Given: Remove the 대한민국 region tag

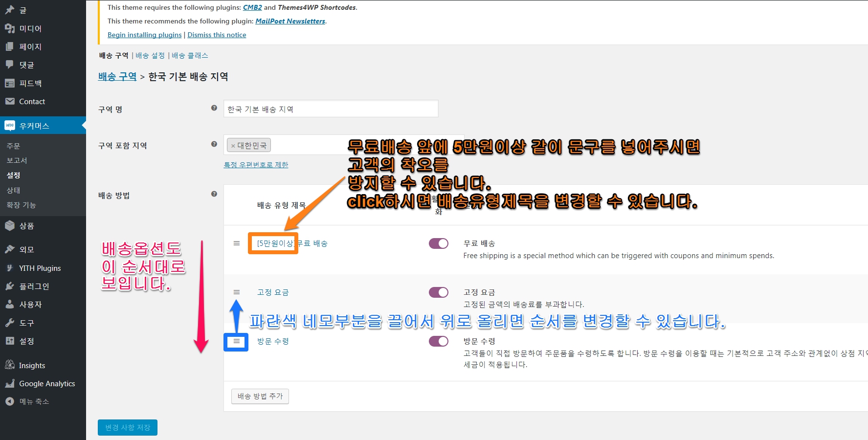Looking at the screenshot, I should pyautogui.click(x=233, y=146).
